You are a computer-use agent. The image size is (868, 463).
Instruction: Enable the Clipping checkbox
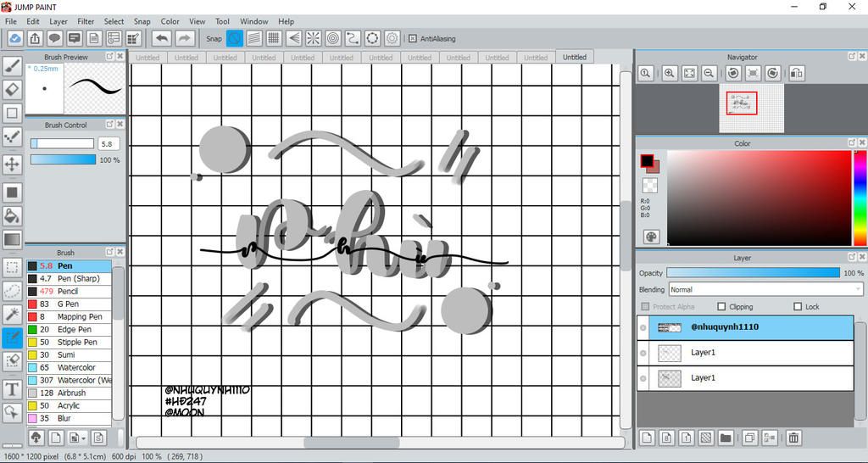tap(721, 306)
